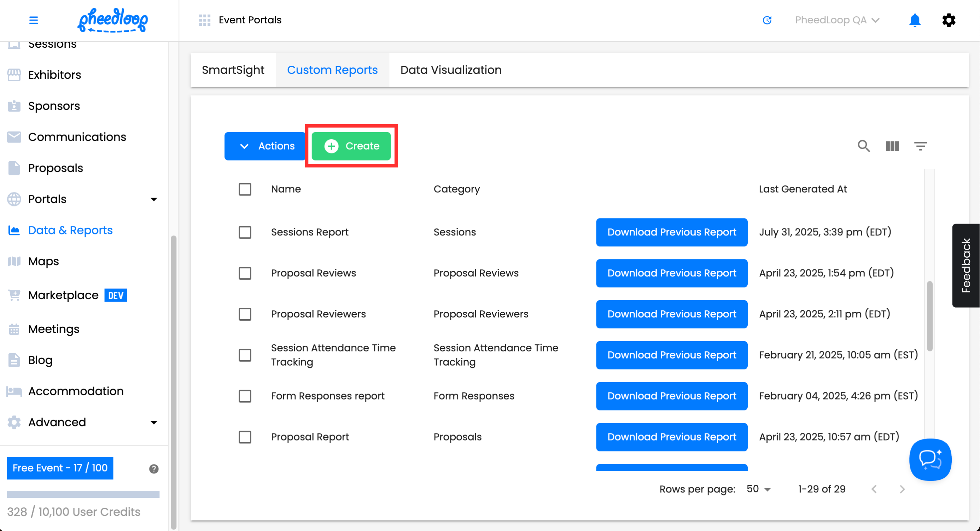Image resolution: width=980 pixels, height=531 pixels.
Task: Click the Meetings calendar icon
Action: 14,329
